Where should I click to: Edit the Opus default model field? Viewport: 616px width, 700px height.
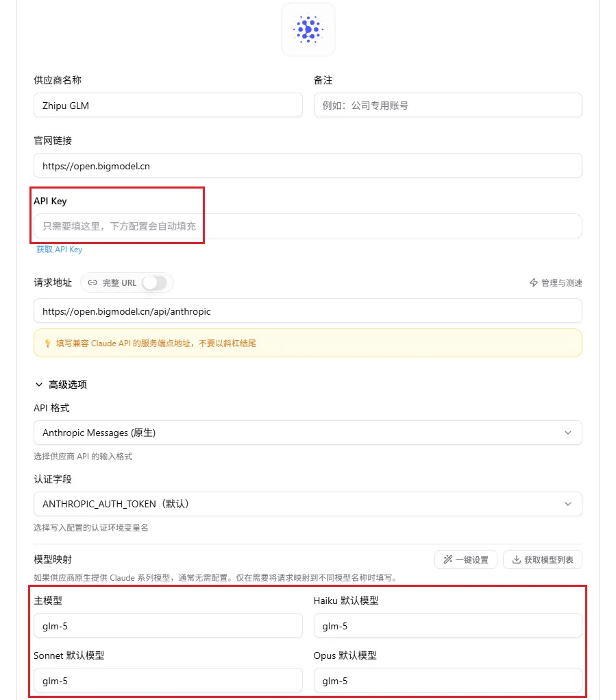tap(448, 681)
